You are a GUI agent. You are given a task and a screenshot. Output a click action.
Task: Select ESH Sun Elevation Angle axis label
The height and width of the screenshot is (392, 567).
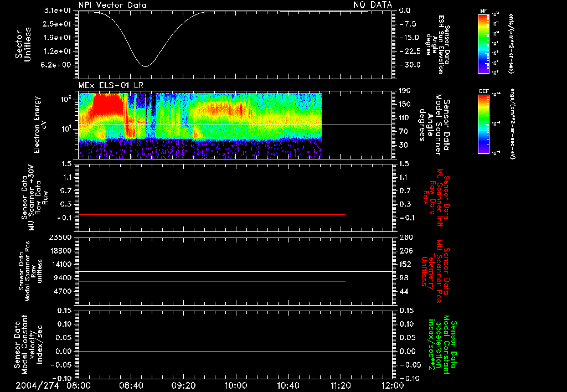pos(438,44)
